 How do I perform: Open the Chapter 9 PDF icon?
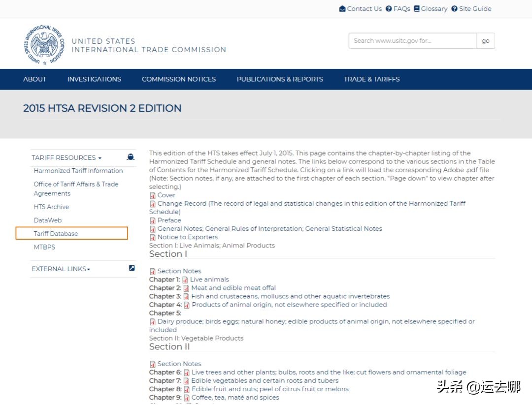click(187, 398)
